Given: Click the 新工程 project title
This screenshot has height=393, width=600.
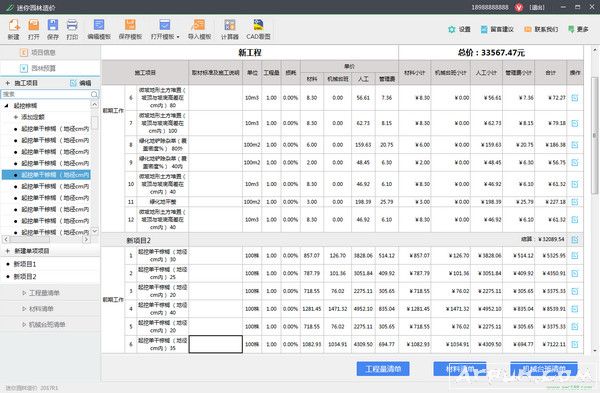Looking at the screenshot, I should pos(250,52).
